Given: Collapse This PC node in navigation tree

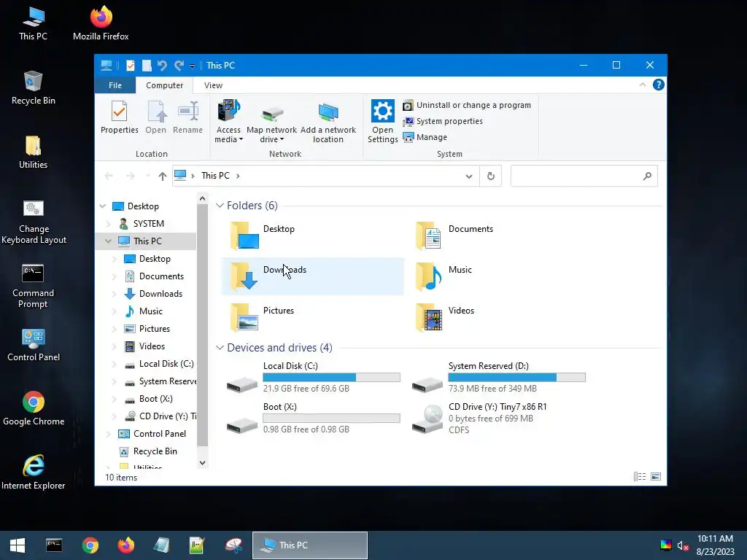Looking at the screenshot, I should pos(108,241).
